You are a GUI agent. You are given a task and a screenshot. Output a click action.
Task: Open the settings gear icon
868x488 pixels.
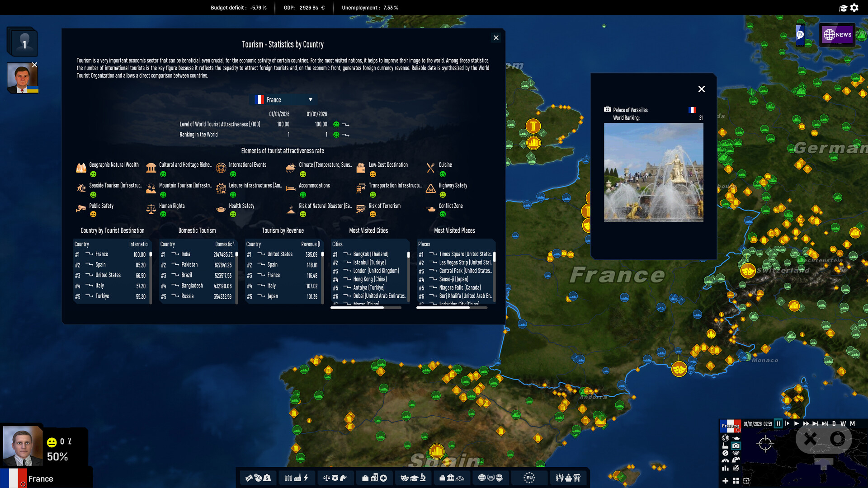click(854, 8)
